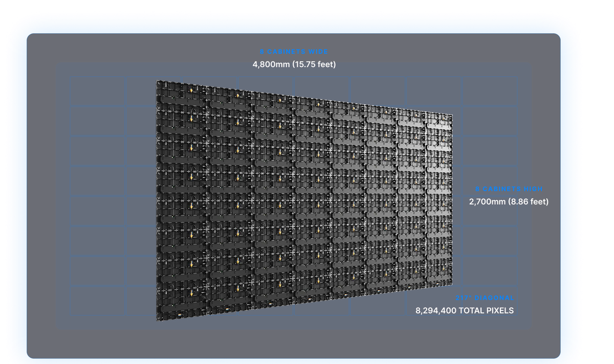
Task: Open the 2,700mm (8.86 feet) measurement
Action: [x=509, y=202]
